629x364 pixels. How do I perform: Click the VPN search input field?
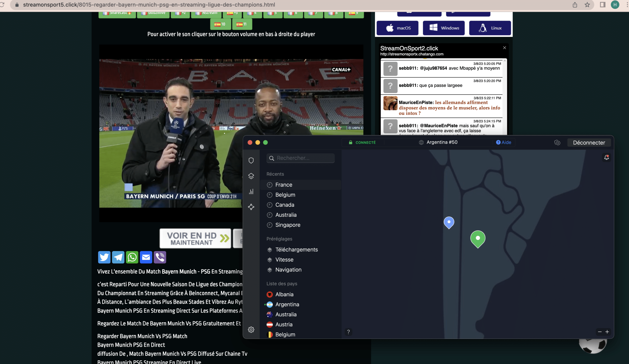(x=301, y=158)
